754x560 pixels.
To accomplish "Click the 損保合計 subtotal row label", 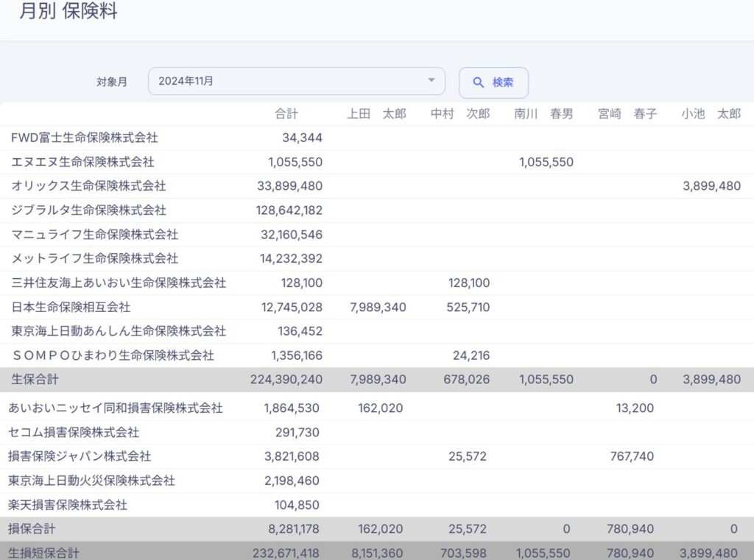I will click(33, 529).
